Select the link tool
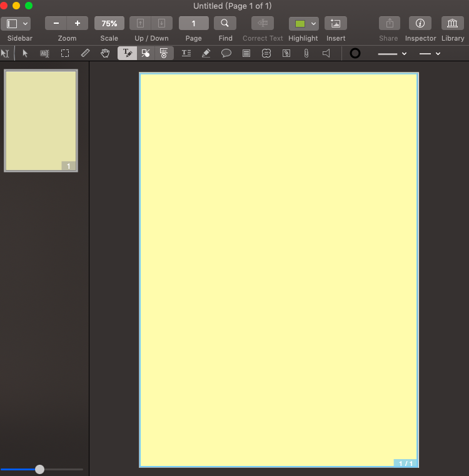 tap(286, 53)
